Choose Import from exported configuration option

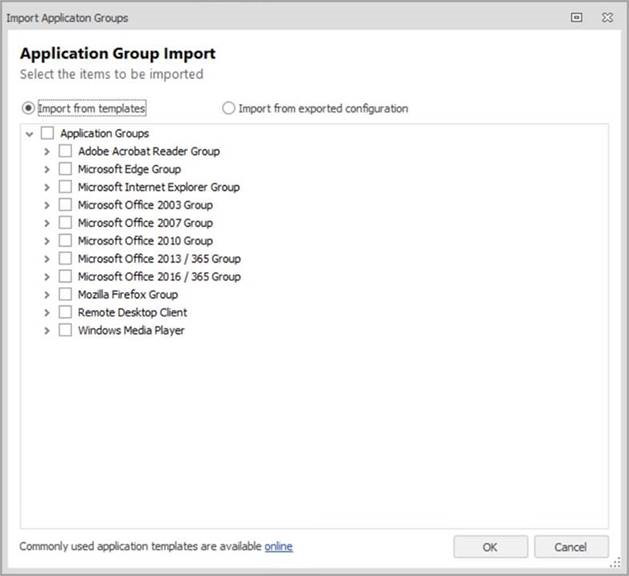coord(229,108)
